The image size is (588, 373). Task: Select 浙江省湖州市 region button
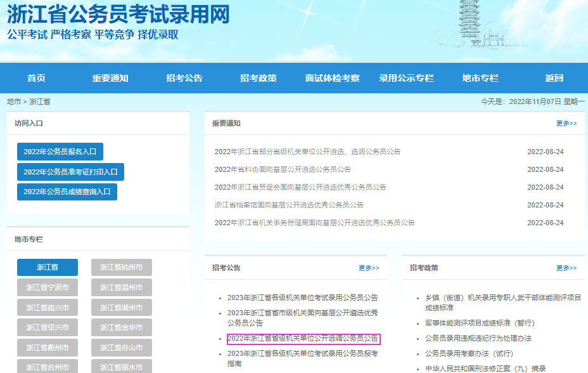(122, 308)
